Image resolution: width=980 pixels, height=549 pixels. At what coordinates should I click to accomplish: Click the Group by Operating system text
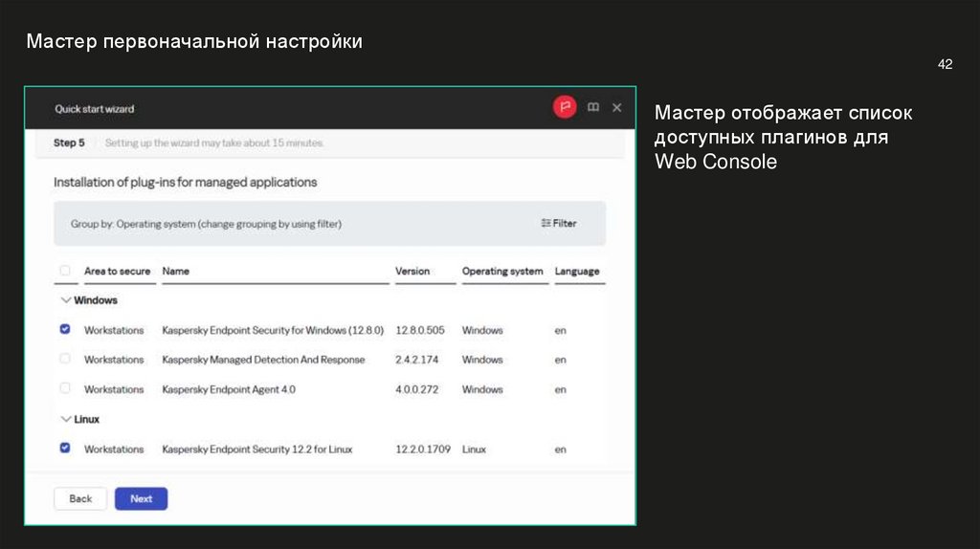pyautogui.click(x=206, y=224)
